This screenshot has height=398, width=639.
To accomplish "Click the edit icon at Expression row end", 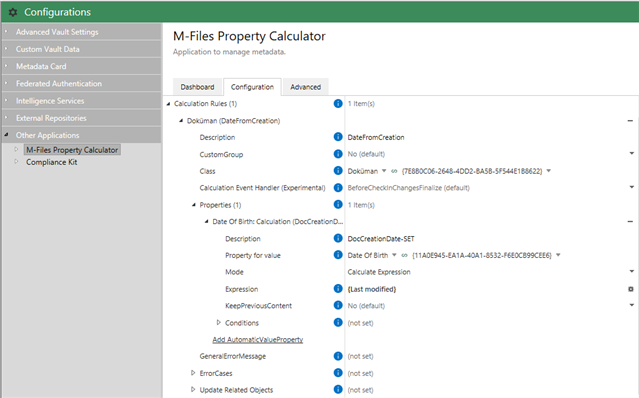I will pyautogui.click(x=630, y=289).
